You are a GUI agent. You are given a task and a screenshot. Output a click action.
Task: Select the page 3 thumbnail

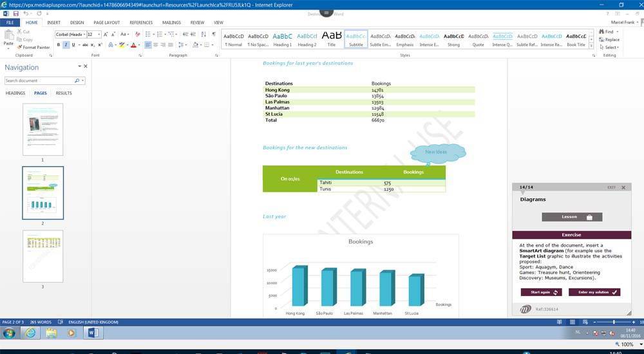[x=43, y=256]
